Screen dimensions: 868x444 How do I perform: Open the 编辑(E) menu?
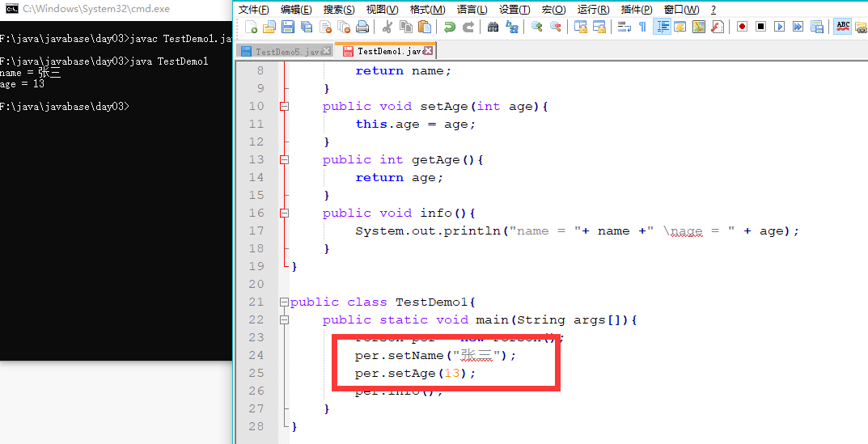point(296,10)
